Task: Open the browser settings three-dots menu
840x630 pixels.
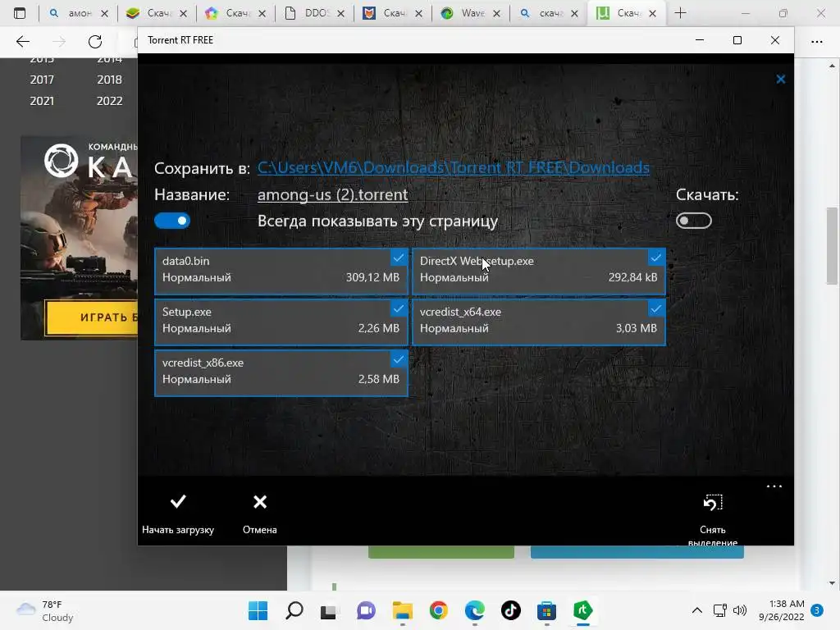Action: (816, 41)
